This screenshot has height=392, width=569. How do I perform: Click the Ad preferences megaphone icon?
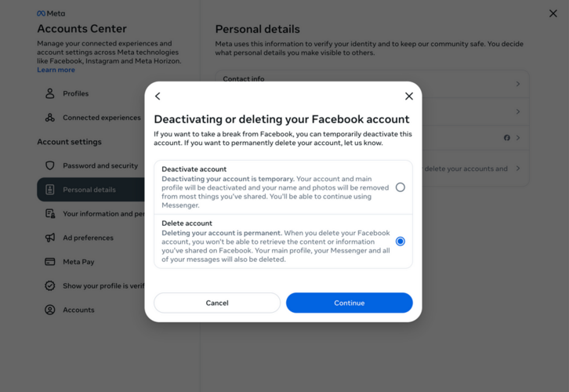tap(49, 238)
